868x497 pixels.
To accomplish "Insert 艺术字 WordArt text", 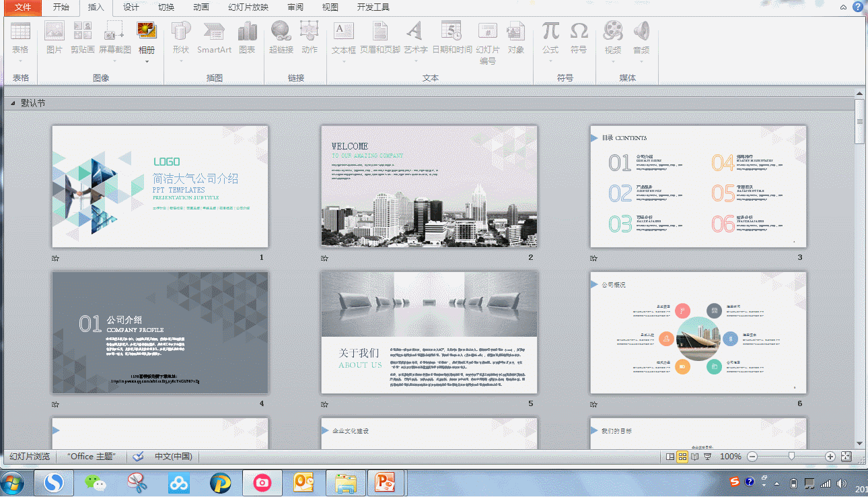I will tap(415, 32).
